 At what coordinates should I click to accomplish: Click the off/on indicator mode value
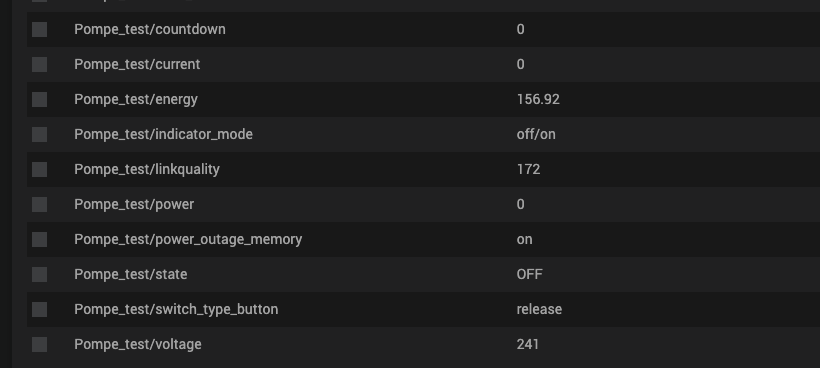coord(536,134)
